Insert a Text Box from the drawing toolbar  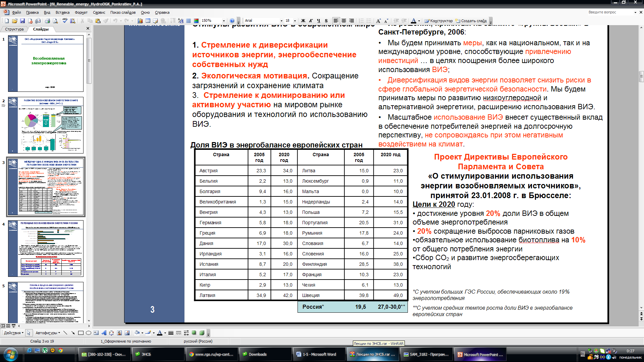96,333
